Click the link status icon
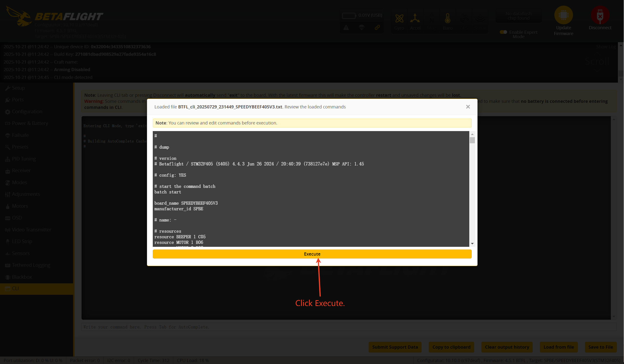Image resolution: width=624 pixels, height=364 pixels. pos(377,28)
